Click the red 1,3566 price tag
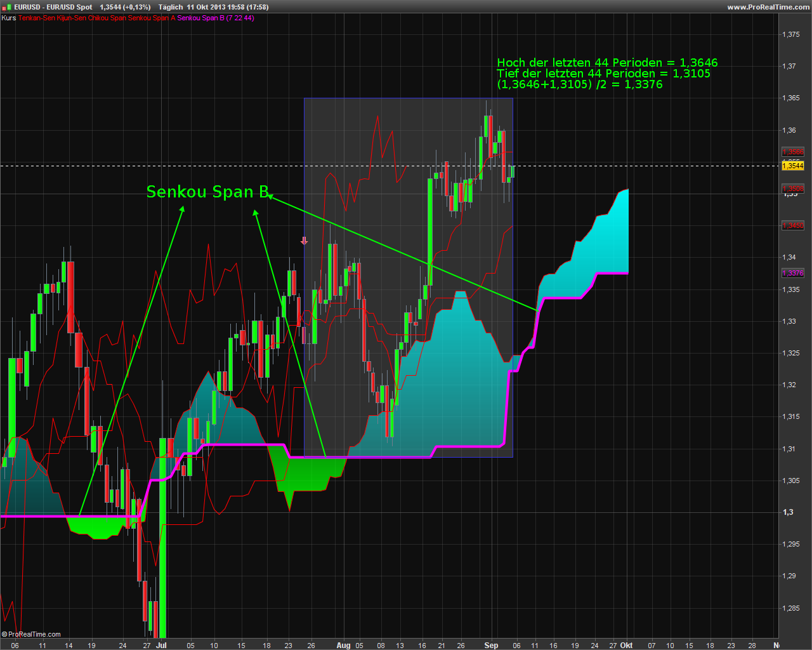 [x=793, y=152]
